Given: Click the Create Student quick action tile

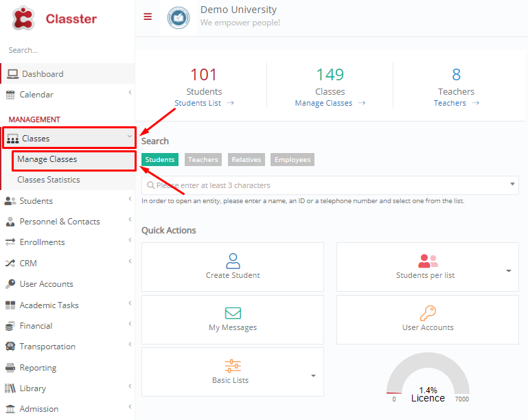Looking at the screenshot, I should pos(233,267).
